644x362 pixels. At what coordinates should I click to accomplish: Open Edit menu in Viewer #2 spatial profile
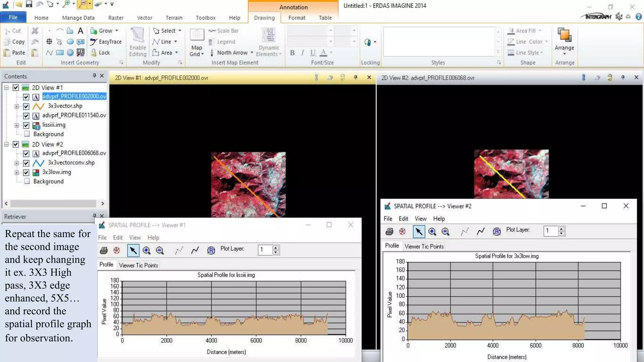coord(403,219)
